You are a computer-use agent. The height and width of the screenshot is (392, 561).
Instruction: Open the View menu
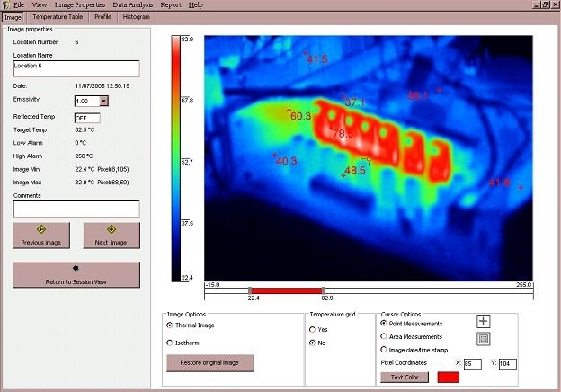coord(40,5)
